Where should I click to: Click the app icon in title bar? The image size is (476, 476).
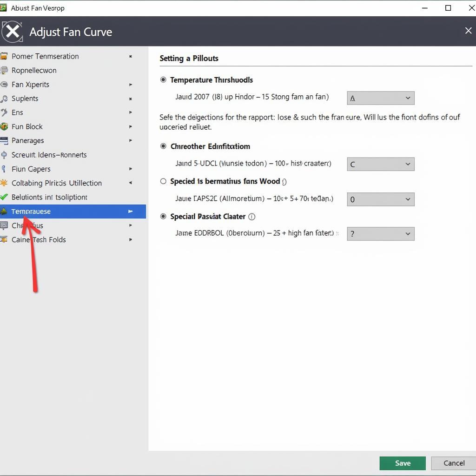3,7
